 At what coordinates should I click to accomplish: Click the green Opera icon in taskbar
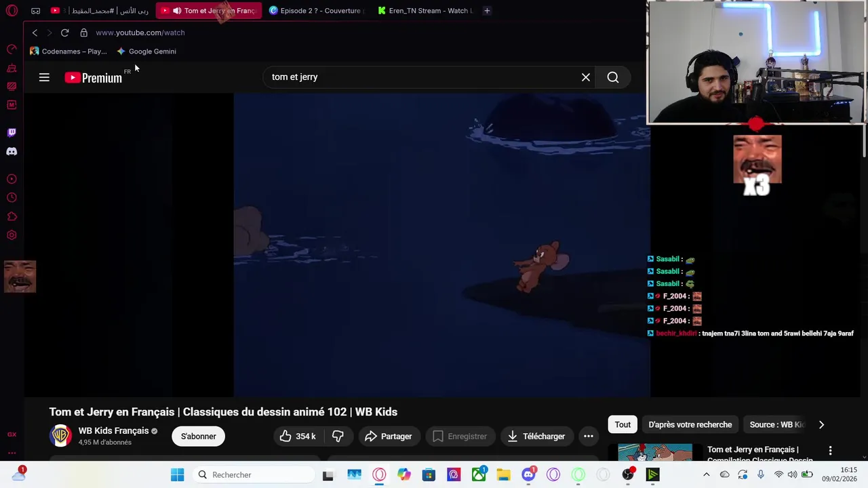578,475
